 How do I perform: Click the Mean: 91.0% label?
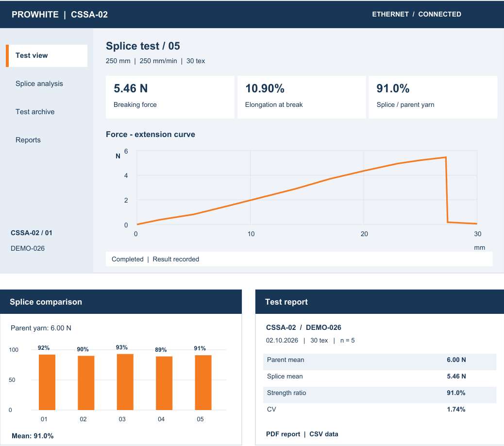tap(33, 436)
